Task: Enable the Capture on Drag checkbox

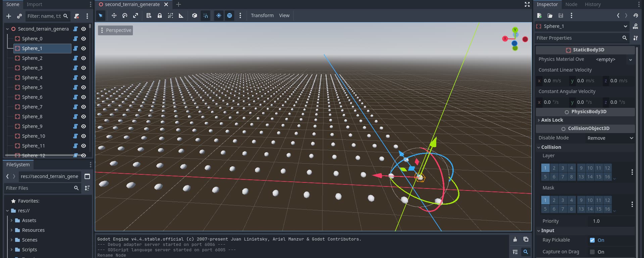Action: click(x=592, y=252)
